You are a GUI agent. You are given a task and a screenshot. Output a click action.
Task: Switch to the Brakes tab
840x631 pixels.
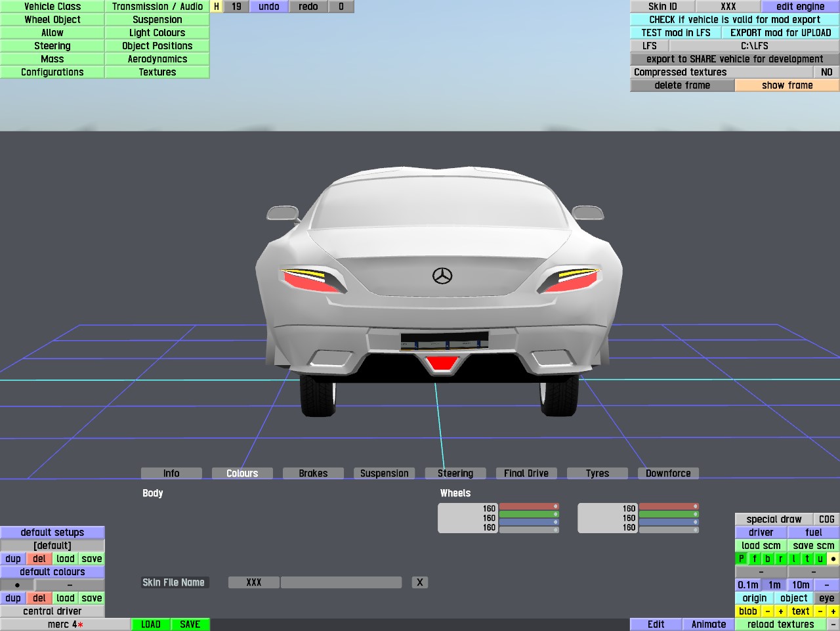pyautogui.click(x=313, y=473)
